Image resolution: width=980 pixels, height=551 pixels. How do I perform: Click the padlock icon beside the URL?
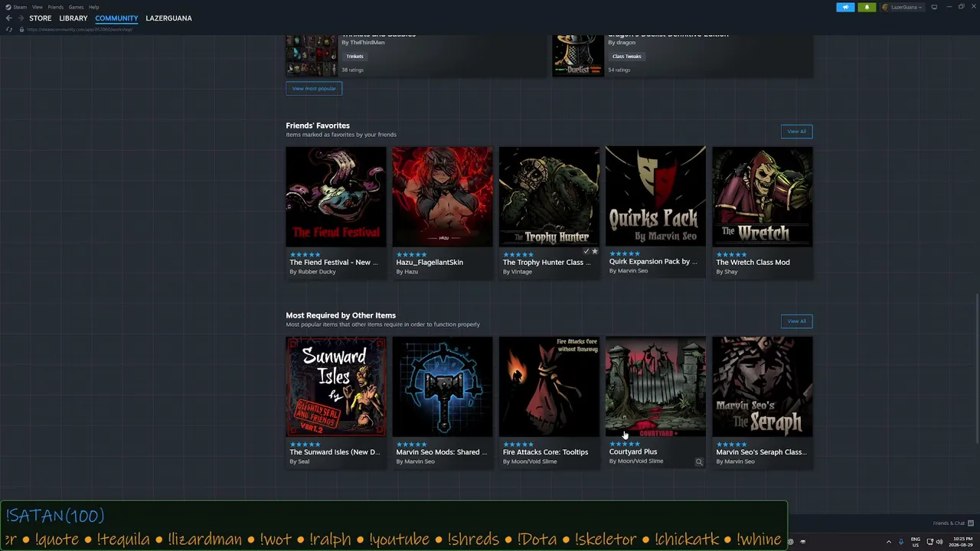pos(22,29)
